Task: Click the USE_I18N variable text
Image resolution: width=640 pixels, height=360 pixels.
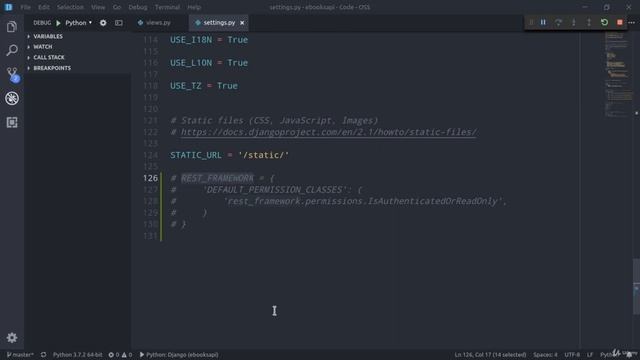Action: coord(191,40)
